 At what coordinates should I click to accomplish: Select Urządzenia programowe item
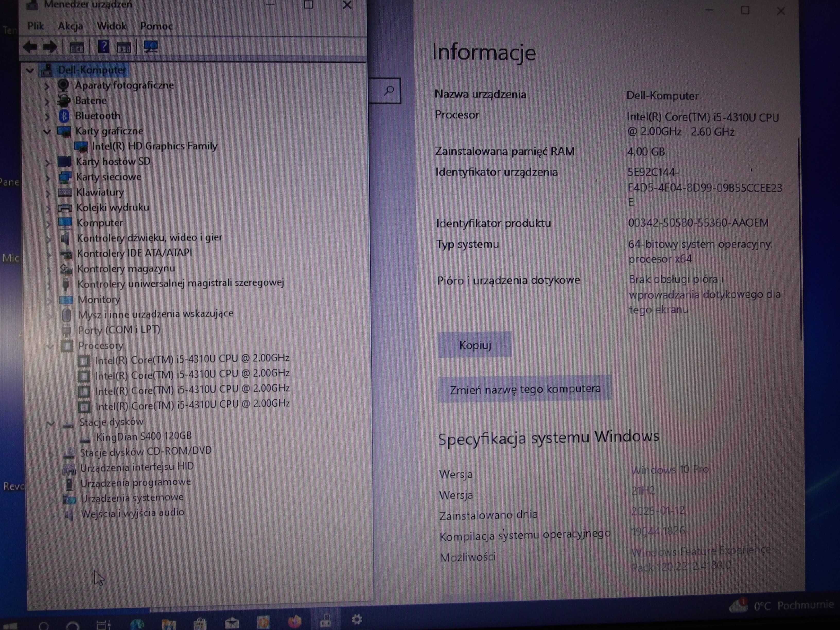click(x=136, y=483)
